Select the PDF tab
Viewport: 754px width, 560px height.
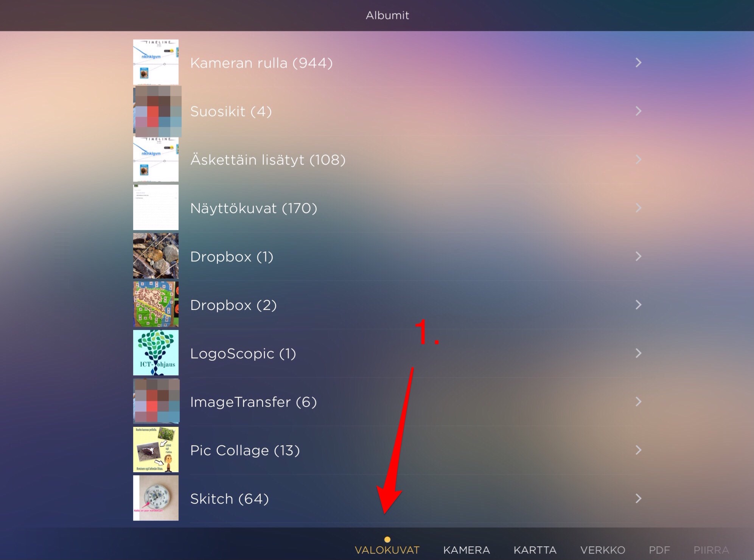(x=659, y=550)
